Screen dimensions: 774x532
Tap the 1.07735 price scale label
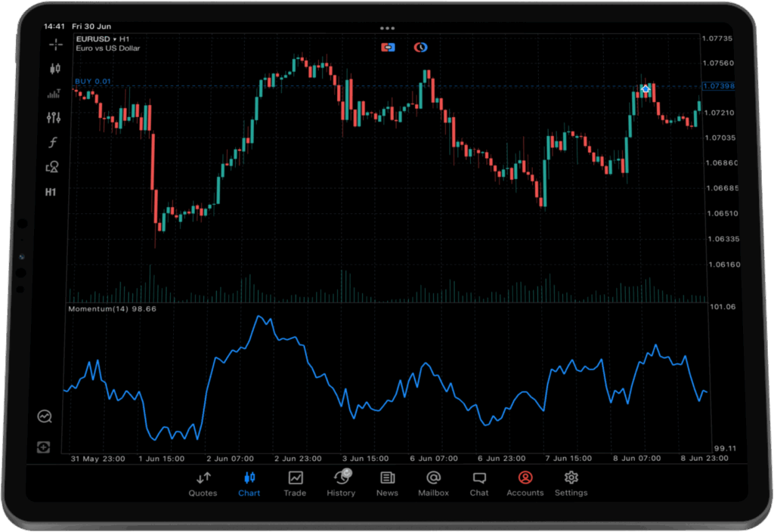click(717, 39)
